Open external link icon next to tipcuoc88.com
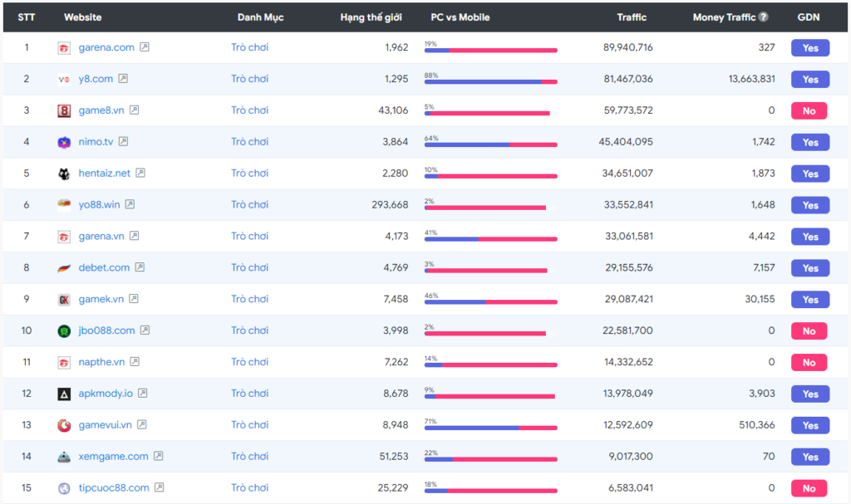 pyautogui.click(x=159, y=487)
